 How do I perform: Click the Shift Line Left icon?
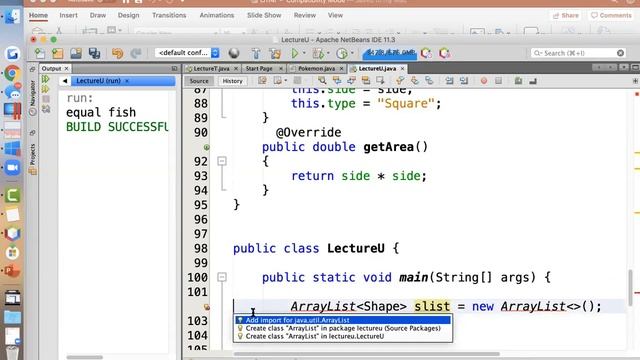pos(449,81)
